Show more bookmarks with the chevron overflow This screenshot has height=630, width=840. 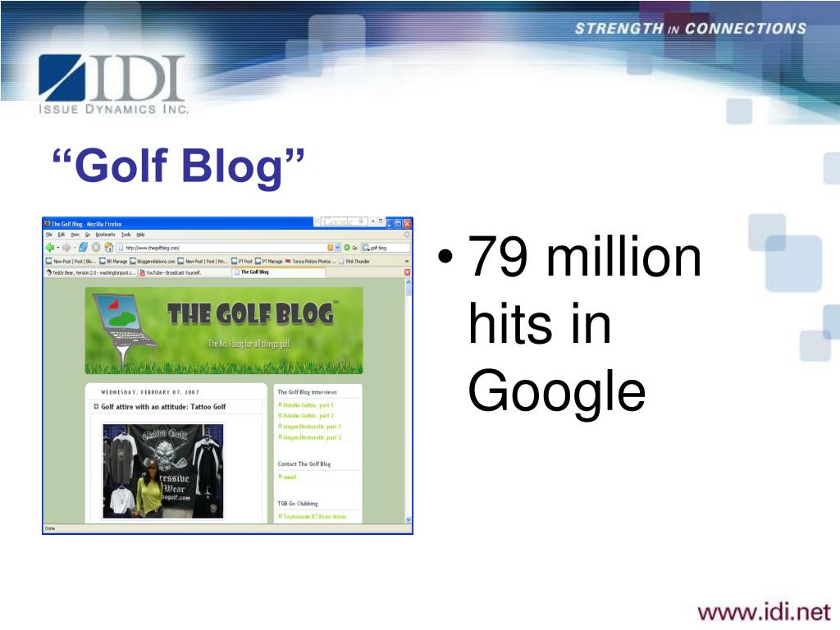(407, 262)
